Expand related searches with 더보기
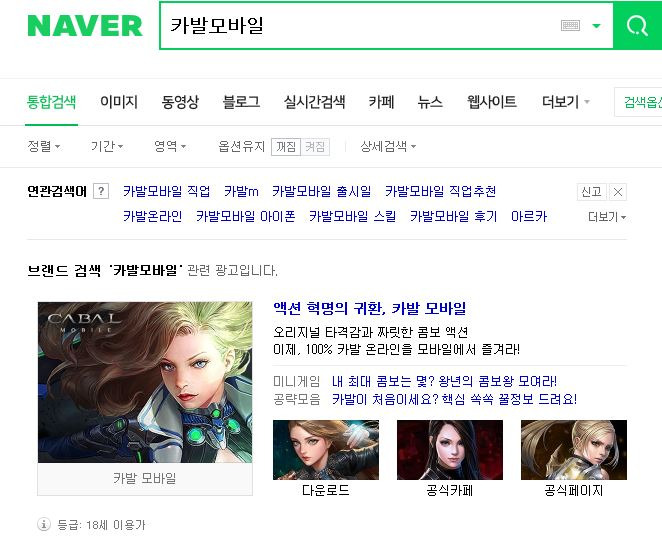 pyautogui.click(x=607, y=217)
